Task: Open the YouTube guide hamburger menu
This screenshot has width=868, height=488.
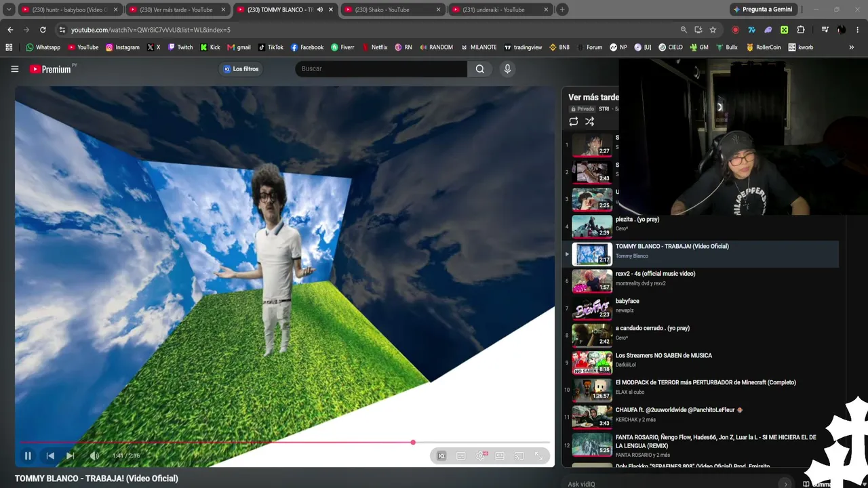Action: (x=14, y=68)
